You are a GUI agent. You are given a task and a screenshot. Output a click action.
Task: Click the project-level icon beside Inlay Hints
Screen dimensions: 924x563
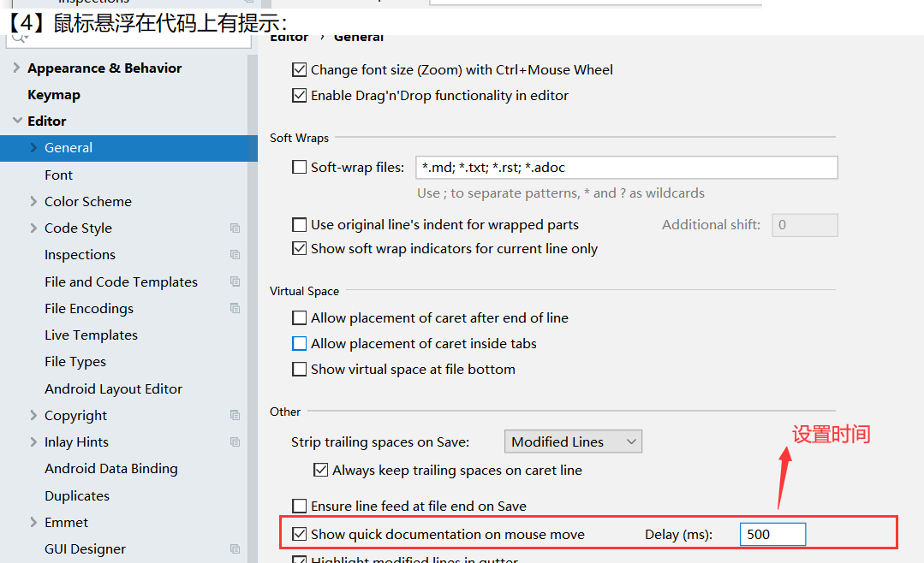(235, 442)
